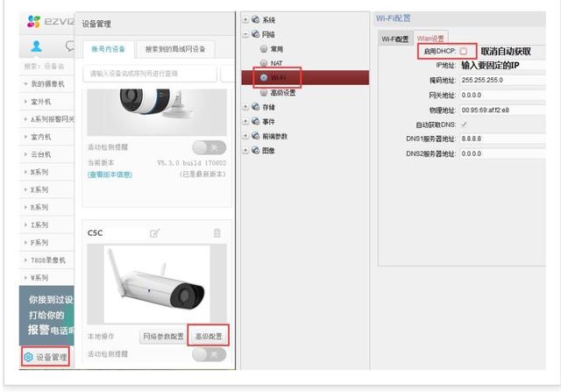This screenshot has height=392, width=561.
Task: Switch to the Wlan设置 tab
Action: point(430,38)
